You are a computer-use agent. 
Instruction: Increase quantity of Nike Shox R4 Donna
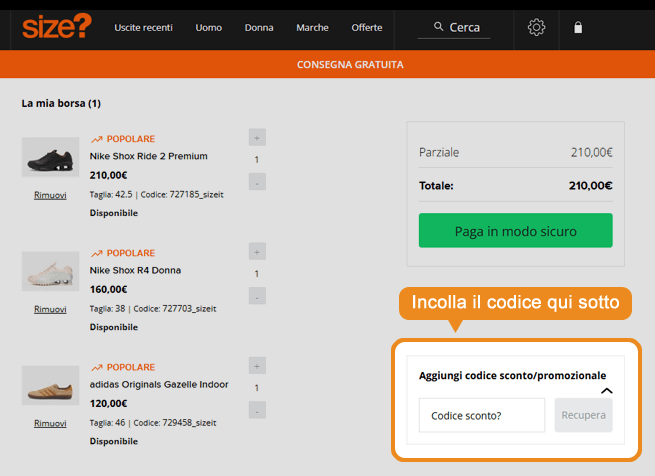coord(257,251)
